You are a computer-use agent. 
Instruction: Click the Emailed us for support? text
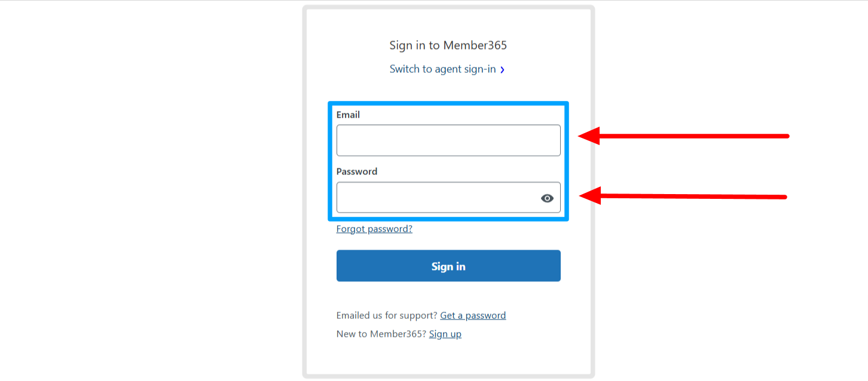pos(387,315)
